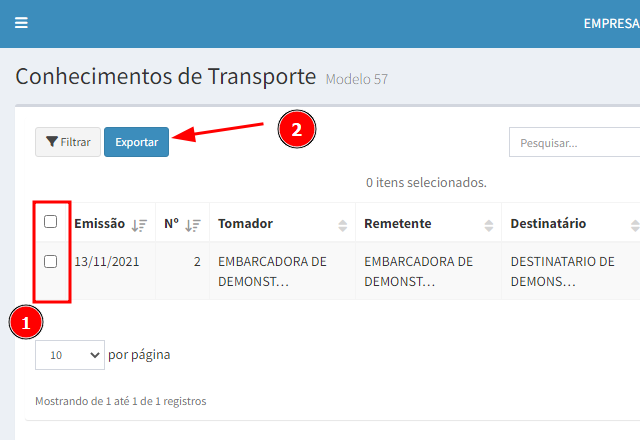Open the hamburger sidebar menu

click(x=21, y=23)
